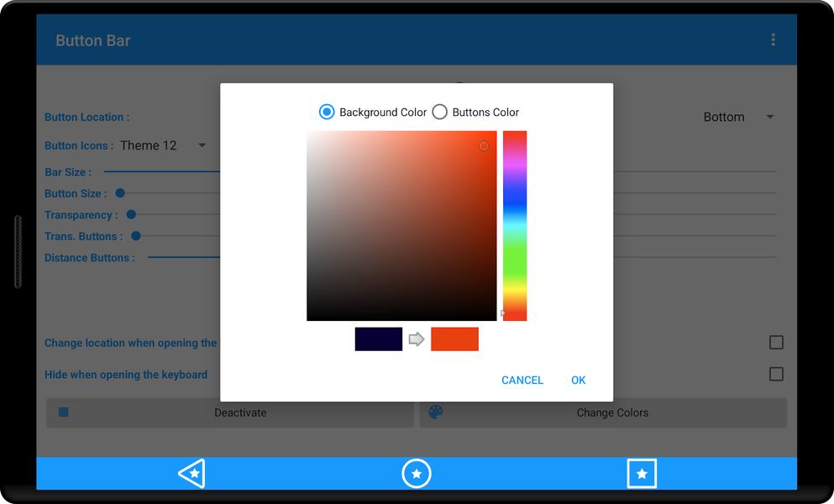Check the change location on keyboard checkbox
Viewport: 834px width, 504px height.
click(776, 342)
